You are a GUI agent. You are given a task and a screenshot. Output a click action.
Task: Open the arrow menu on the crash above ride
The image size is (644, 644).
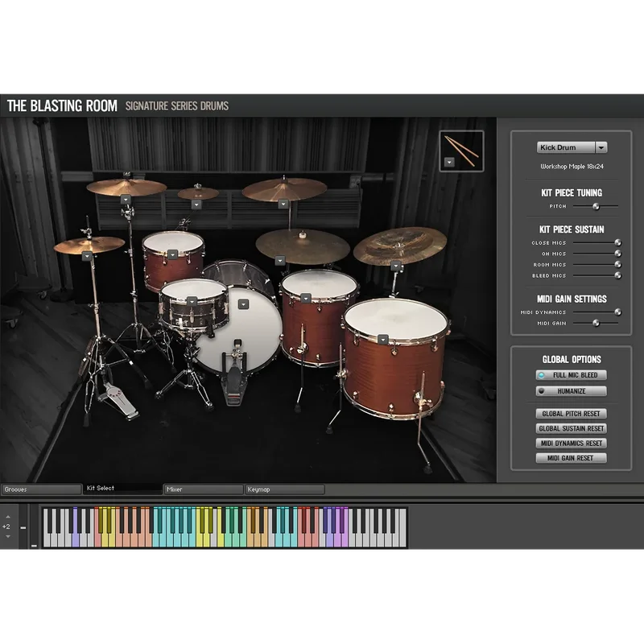click(x=283, y=204)
